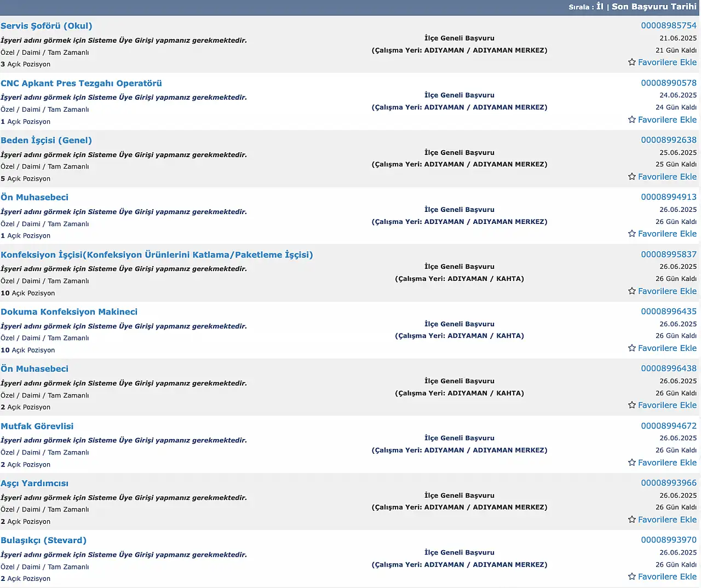Screen dimensions: 701x588
Task: Open Konfeksiyon İşçisi Katlama/Paketleme posting
Action: click(157, 255)
